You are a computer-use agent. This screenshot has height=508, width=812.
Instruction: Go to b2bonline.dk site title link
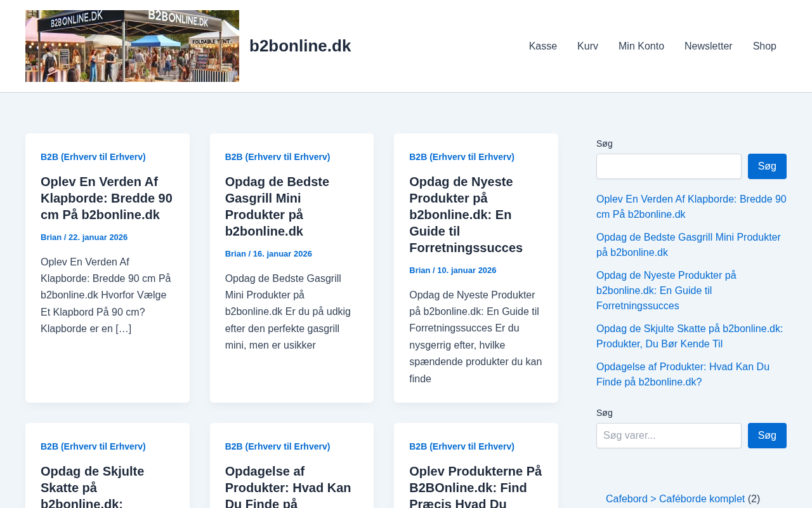click(300, 46)
